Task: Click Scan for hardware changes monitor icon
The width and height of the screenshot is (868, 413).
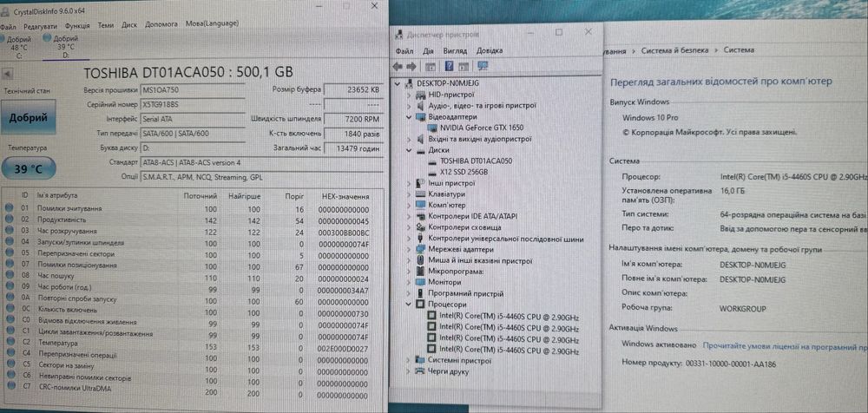Action: click(x=483, y=67)
